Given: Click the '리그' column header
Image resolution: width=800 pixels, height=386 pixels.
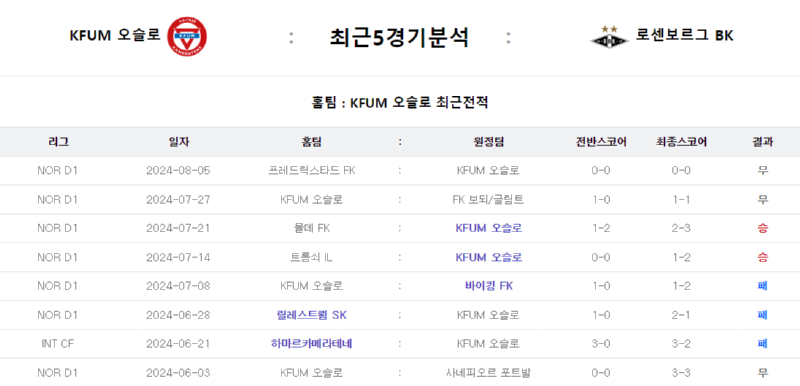Looking at the screenshot, I should click(58, 142).
